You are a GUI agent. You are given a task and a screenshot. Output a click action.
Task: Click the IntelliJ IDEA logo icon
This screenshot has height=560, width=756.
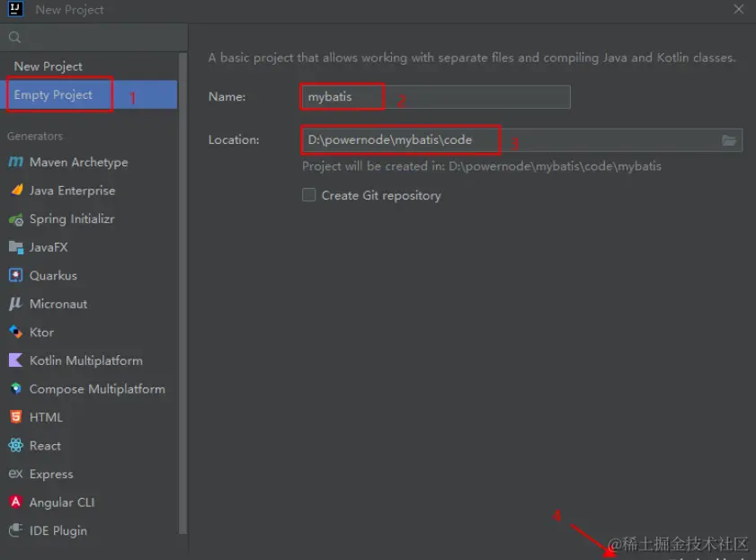coord(15,9)
